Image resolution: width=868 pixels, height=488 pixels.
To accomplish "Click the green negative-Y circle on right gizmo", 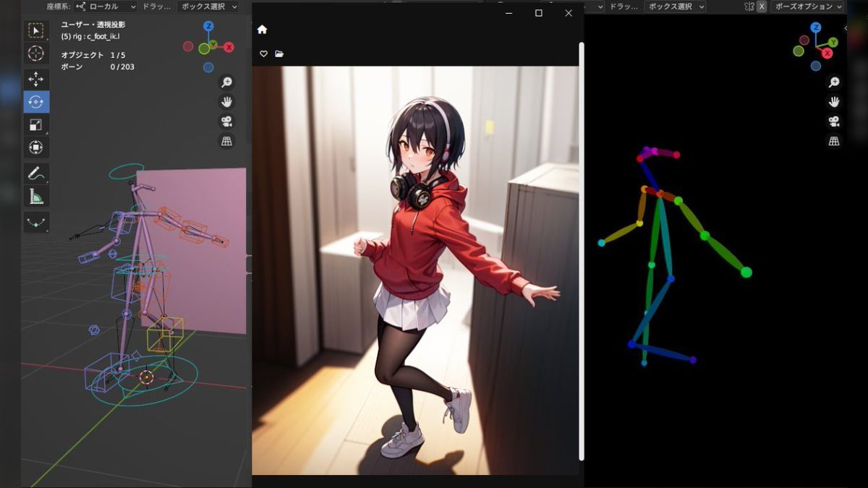I will click(x=799, y=51).
